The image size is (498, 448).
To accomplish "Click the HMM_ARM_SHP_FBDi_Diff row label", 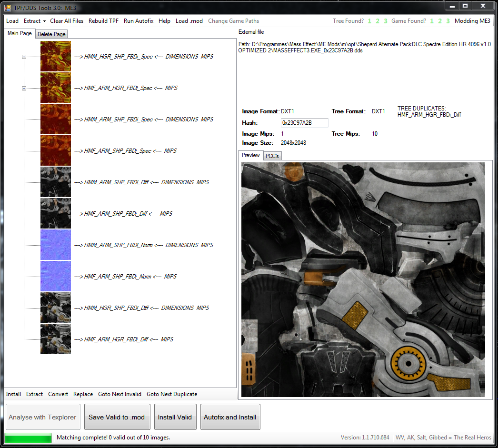I will click(141, 182).
